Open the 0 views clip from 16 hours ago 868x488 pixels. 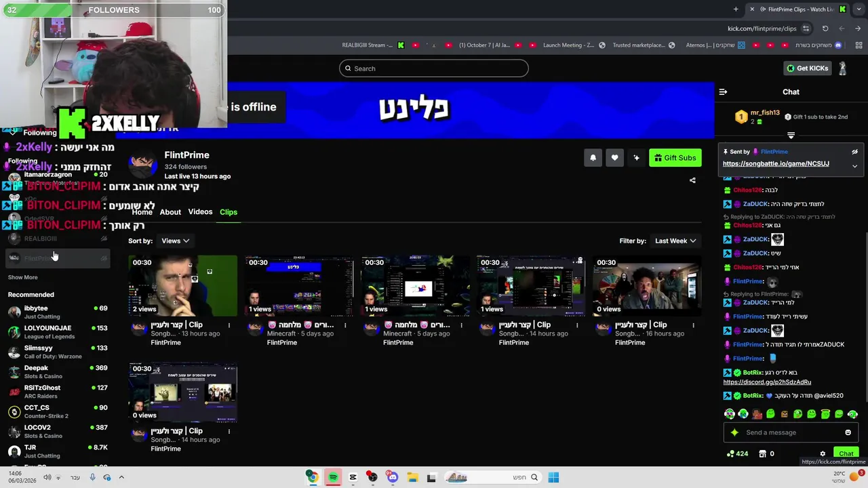tap(647, 286)
